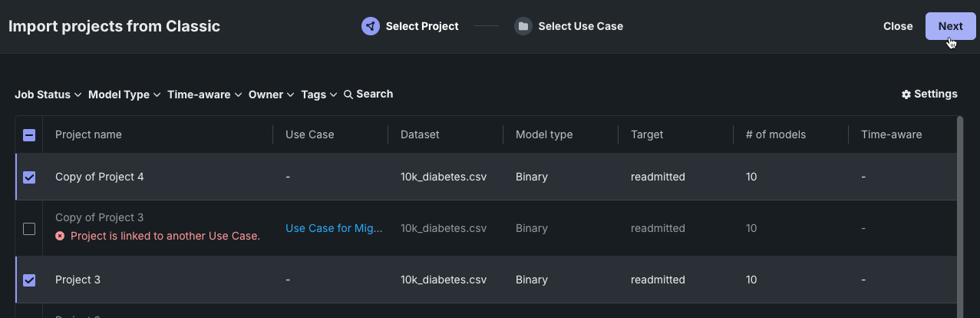This screenshot has width=980, height=318.
Task: Click the Close button in the header
Action: 898,26
